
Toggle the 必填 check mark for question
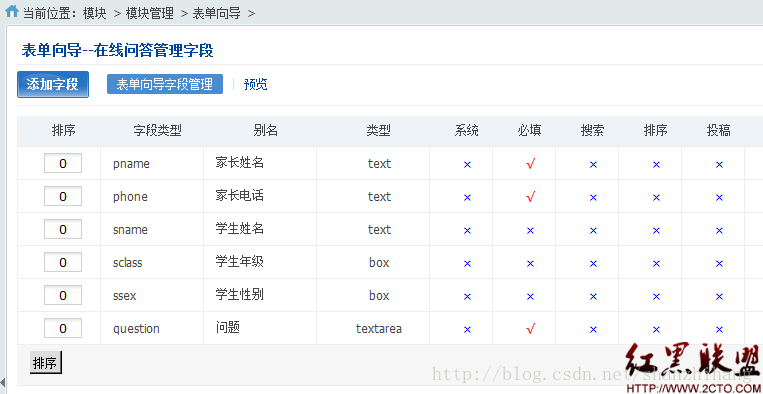[530, 330]
